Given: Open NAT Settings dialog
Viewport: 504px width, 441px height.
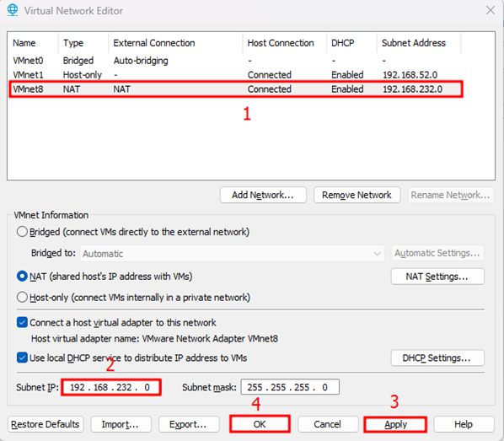Looking at the screenshot, I should [437, 277].
